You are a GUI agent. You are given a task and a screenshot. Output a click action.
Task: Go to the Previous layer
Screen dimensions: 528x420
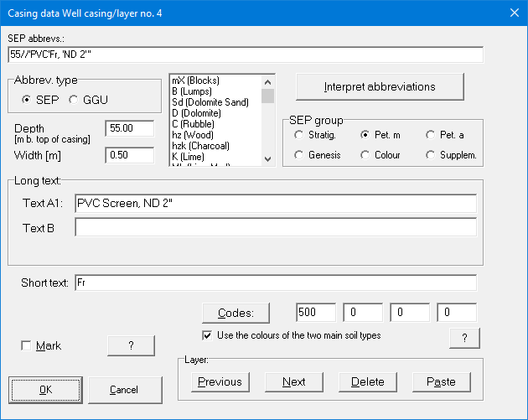click(x=220, y=381)
